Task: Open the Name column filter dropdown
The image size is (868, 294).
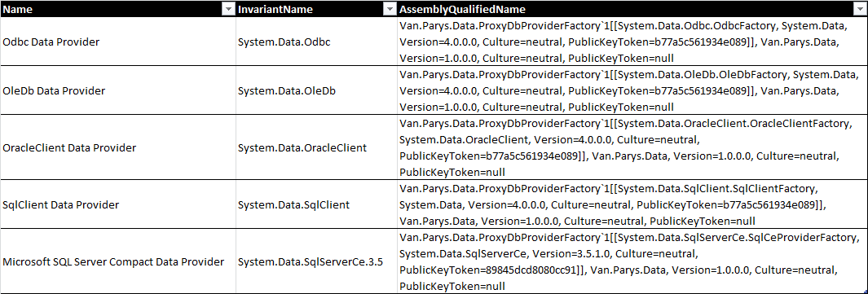Action: tap(227, 10)
